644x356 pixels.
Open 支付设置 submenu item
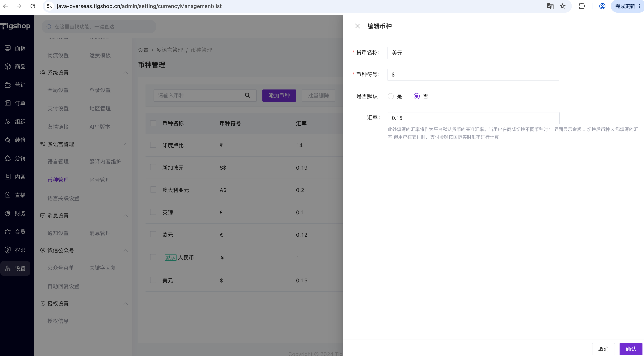pos(58,108)
